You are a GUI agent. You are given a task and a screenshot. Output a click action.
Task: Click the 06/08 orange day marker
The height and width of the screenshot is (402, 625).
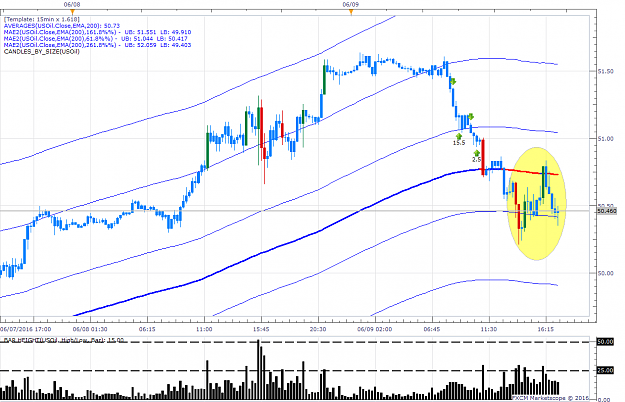[72, 12]
